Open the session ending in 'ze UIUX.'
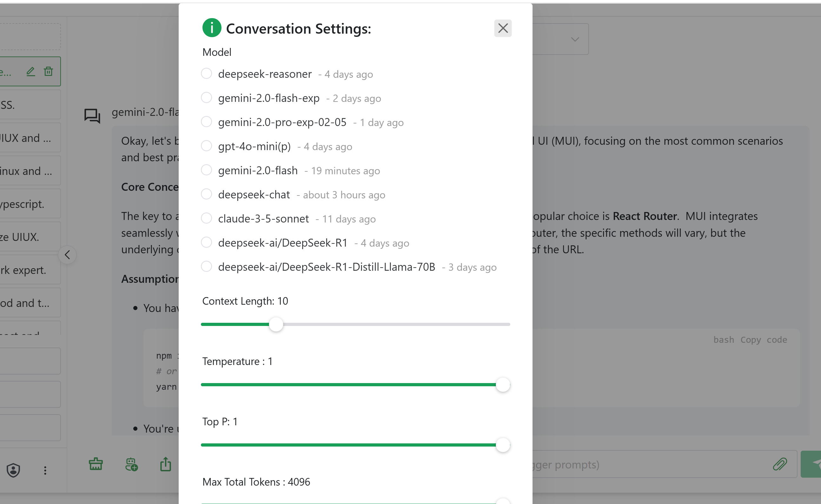This screenshot has width=821, height=504. (x=30, y=237)
